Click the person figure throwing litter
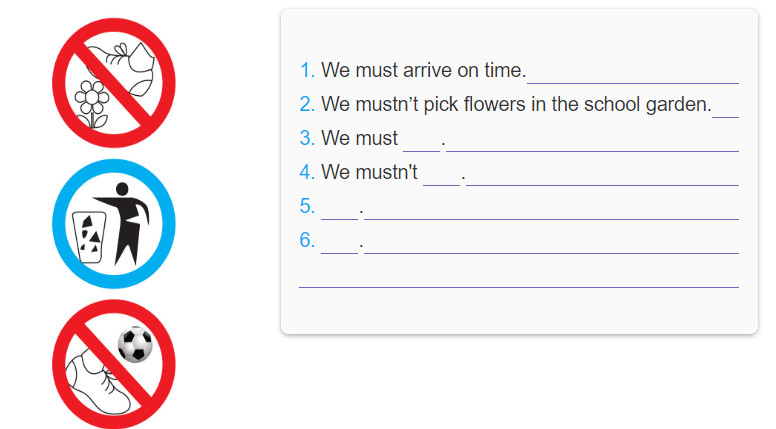The width and height of the screenshot is (776, 429). pos(124,224)
